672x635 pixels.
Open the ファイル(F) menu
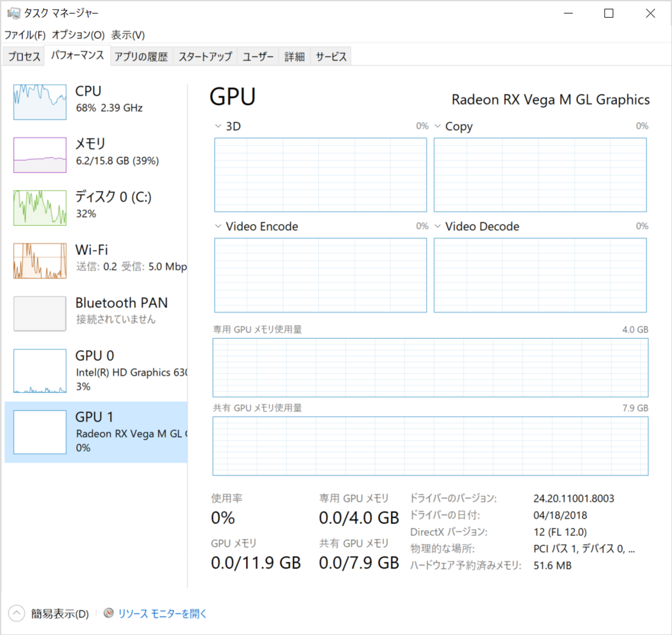point(25,35)
